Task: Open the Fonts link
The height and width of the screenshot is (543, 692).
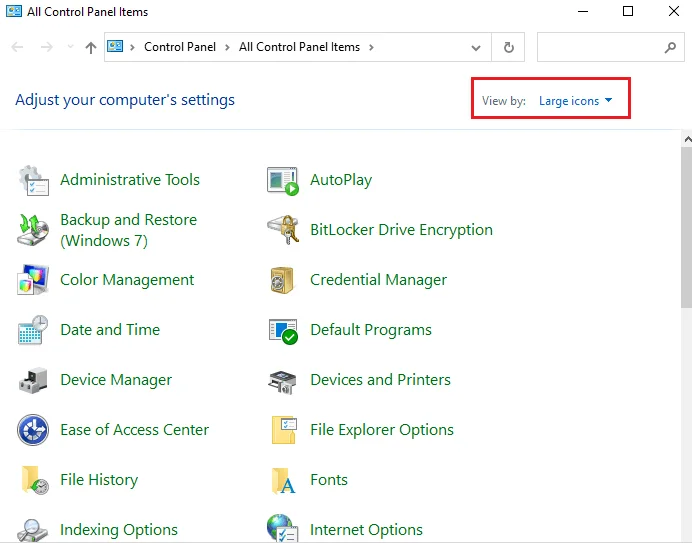Action: 329,480
